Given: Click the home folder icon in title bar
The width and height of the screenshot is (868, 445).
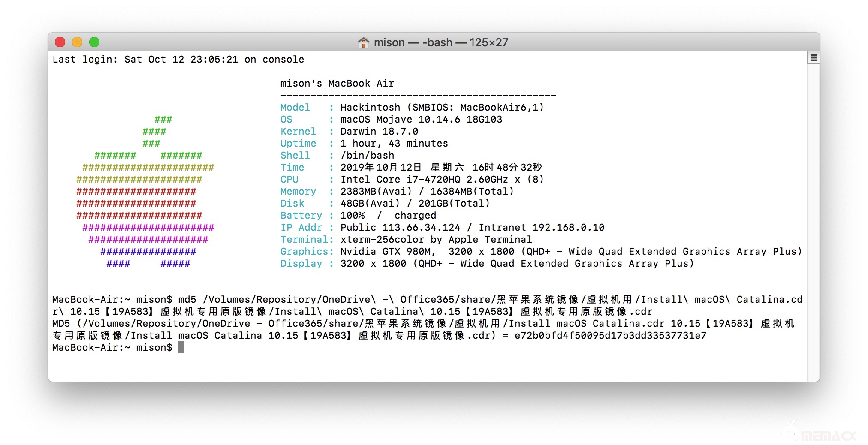Looking at the screenshot, I should click(x=363, y=42).
